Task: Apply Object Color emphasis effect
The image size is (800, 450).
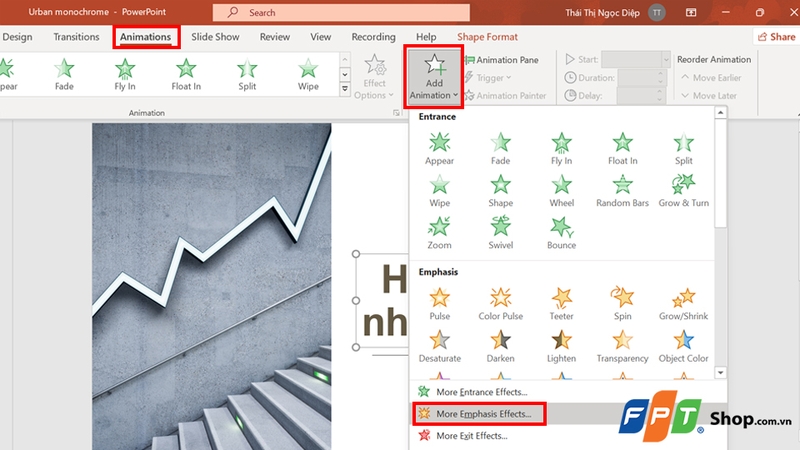Action: [x=684, y=346]
